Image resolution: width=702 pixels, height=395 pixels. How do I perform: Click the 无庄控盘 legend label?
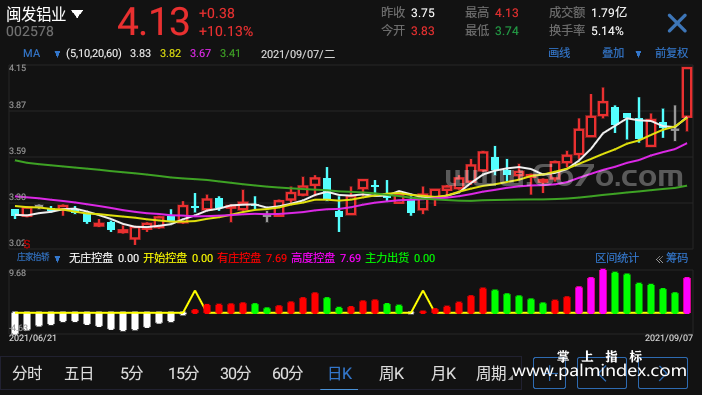tap(90, 258)
